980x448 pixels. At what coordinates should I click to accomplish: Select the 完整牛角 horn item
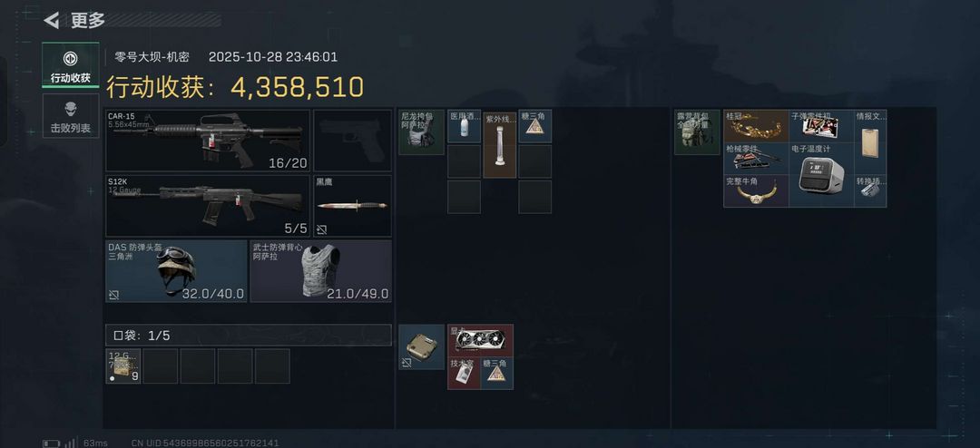pos(756,191)
